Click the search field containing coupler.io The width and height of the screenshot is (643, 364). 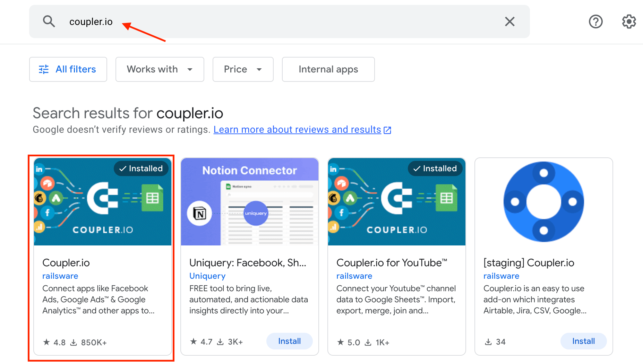[277, 21]
